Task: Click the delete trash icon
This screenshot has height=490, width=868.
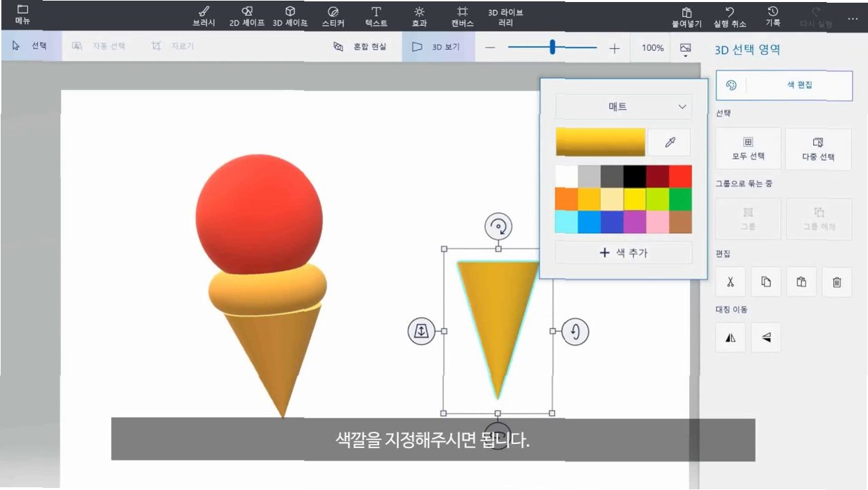Action: 837,282
